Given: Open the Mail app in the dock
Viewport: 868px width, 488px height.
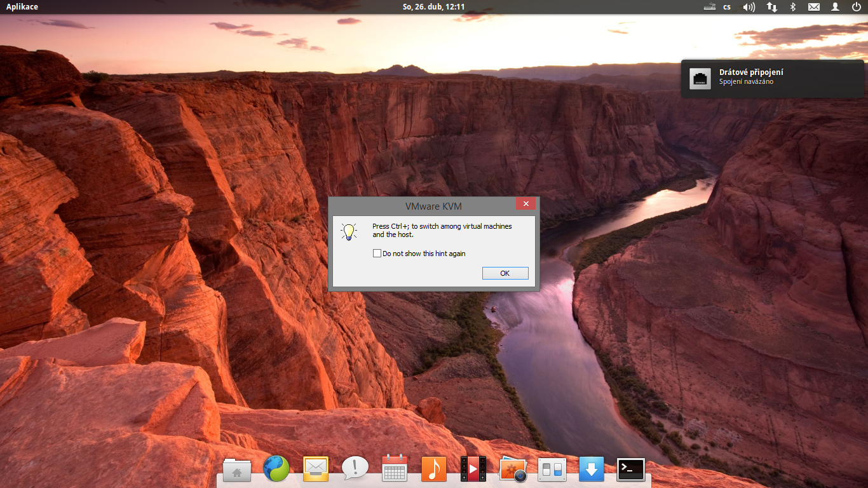Looking at the screenshot, I should [315, 468].
